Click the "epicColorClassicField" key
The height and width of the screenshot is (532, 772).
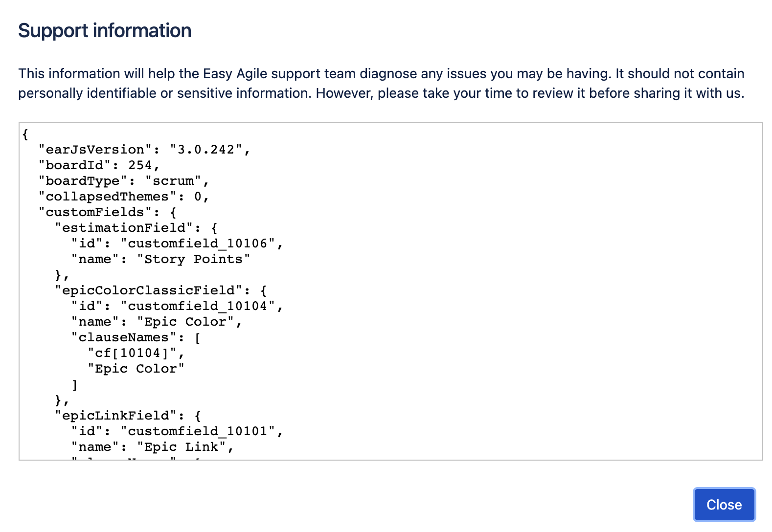point(153,290)
